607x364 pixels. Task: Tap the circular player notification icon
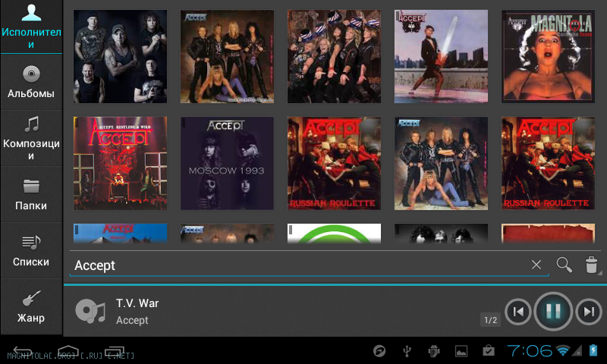[379, 351]
